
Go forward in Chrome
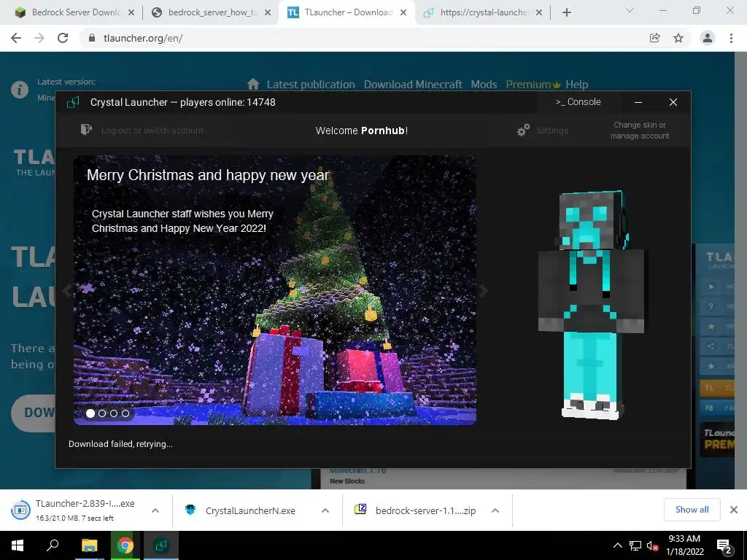click(39, 38)
